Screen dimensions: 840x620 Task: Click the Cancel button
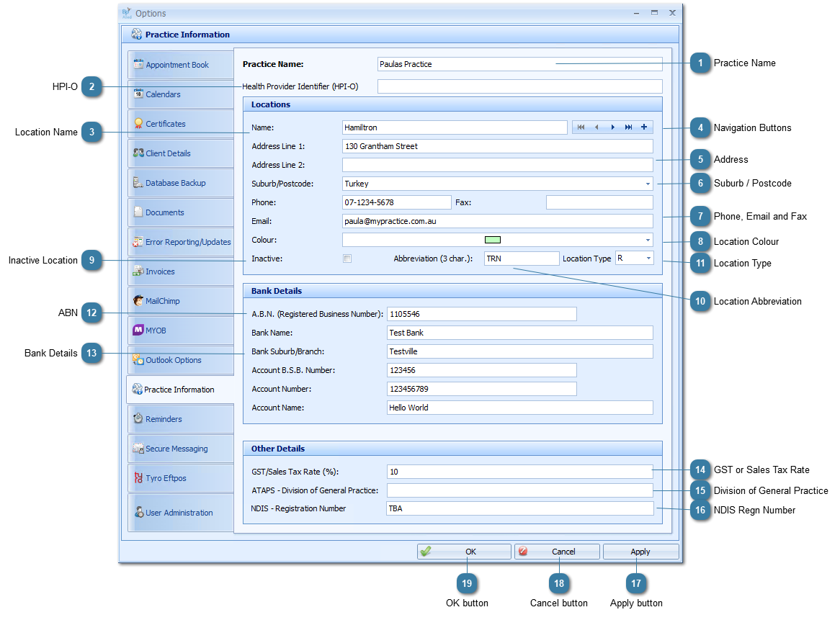point(557,552)
